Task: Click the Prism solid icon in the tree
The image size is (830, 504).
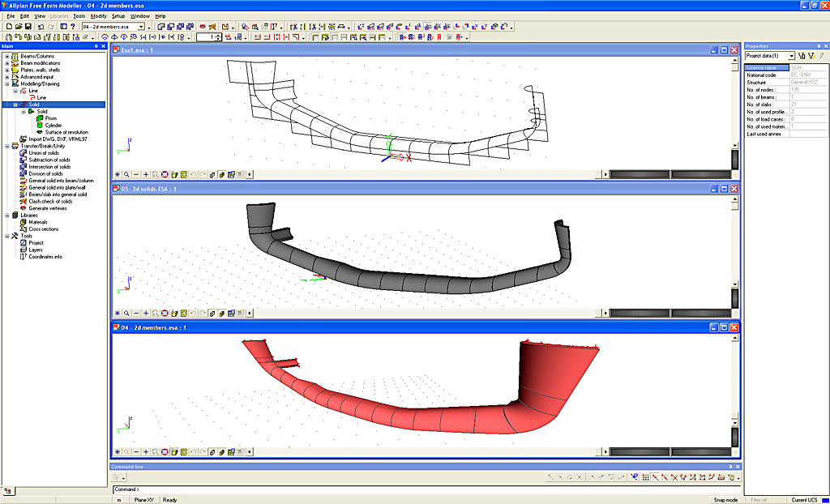Action: pos(39,118)
